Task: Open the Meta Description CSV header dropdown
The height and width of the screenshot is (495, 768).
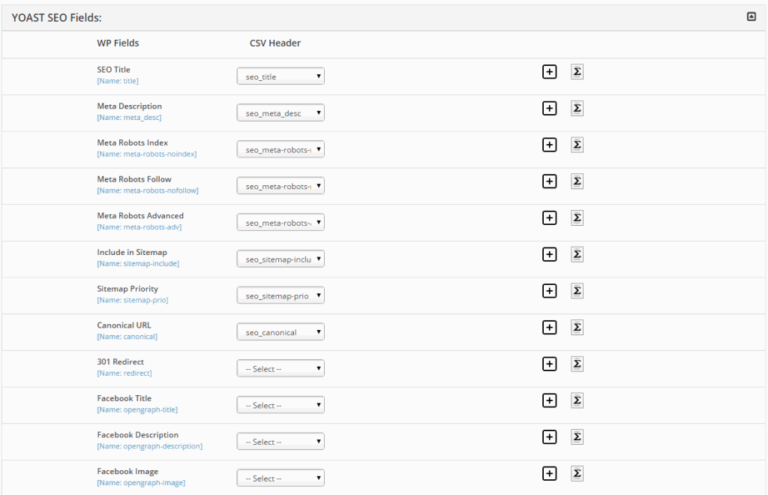Action: point(281,113)
